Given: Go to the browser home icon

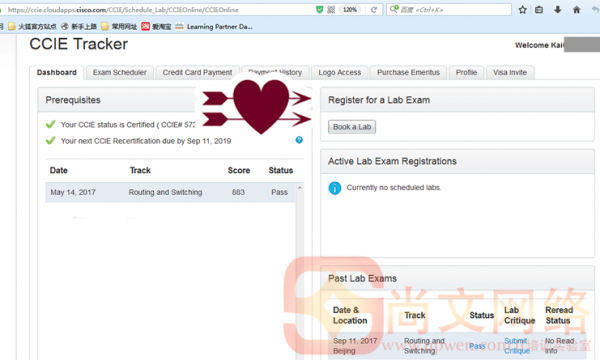Looking at the screenshot, I should pyautogui.click(x=576, y=10).
